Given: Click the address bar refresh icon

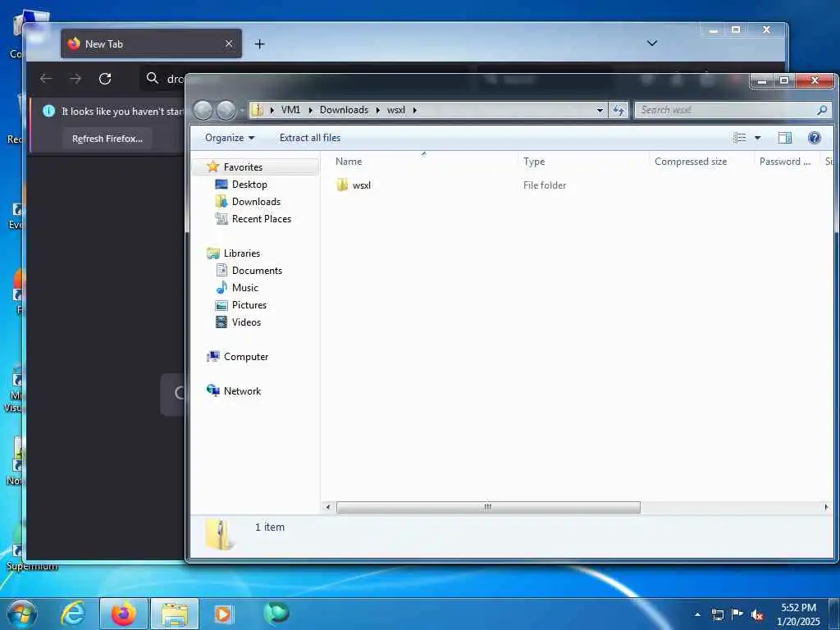Looking at the screenshot, I should click(x=619, y=110).
